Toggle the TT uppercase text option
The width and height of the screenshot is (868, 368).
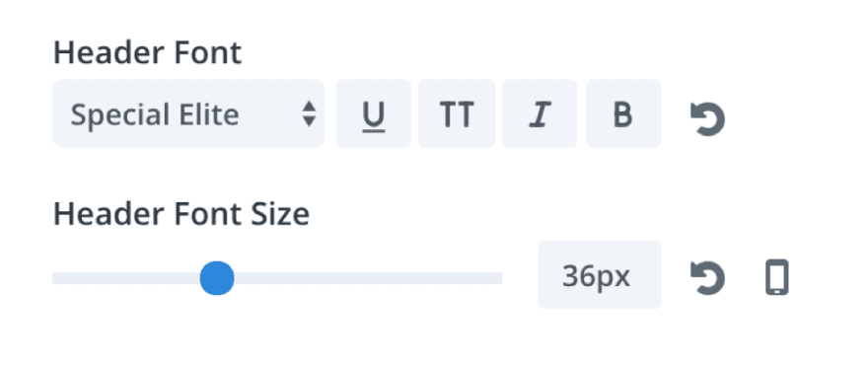(x=457, y=114)
